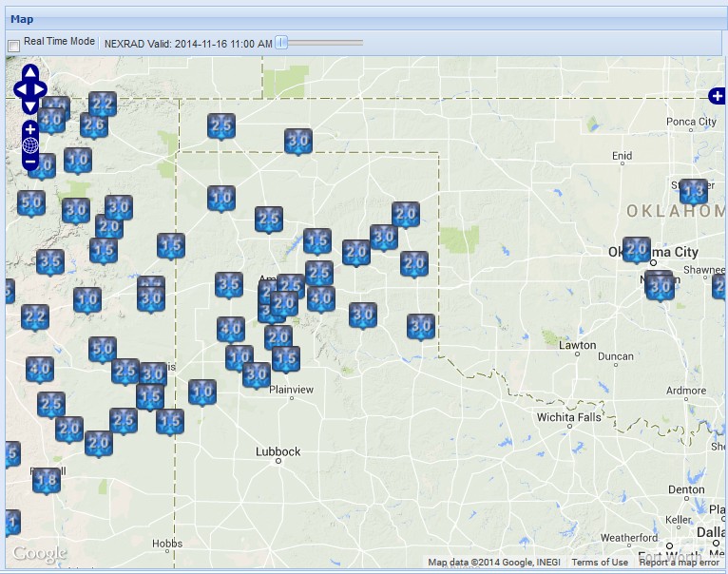The image size is (728, 574).
Task: Click the Lubbock city label
Action: point(278,451)
